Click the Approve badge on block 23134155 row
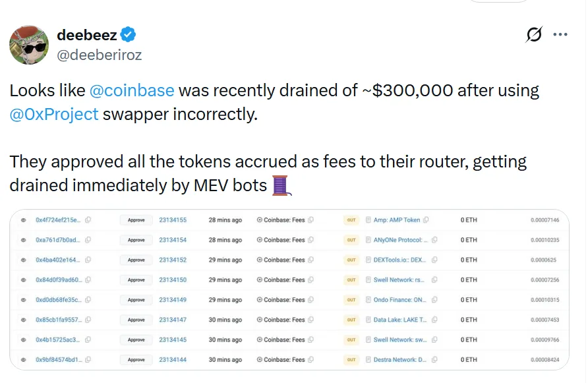 [136, 220]
